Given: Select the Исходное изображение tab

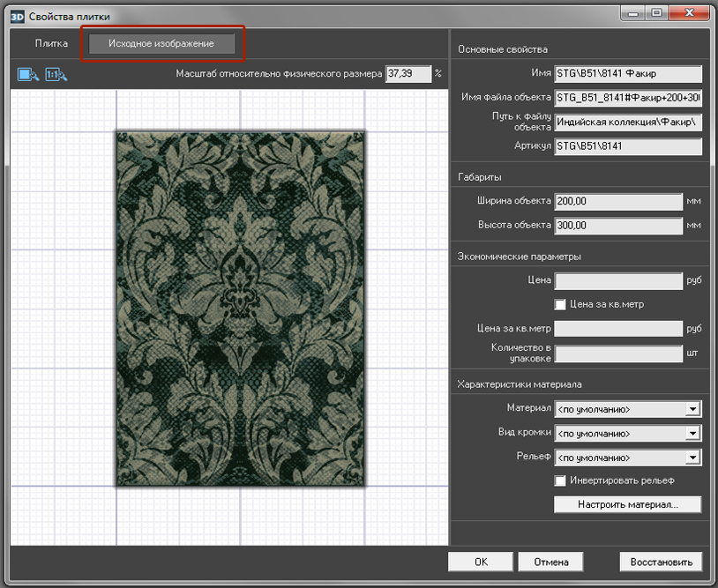Looking at the screenshot, I should tap(161, 43).
